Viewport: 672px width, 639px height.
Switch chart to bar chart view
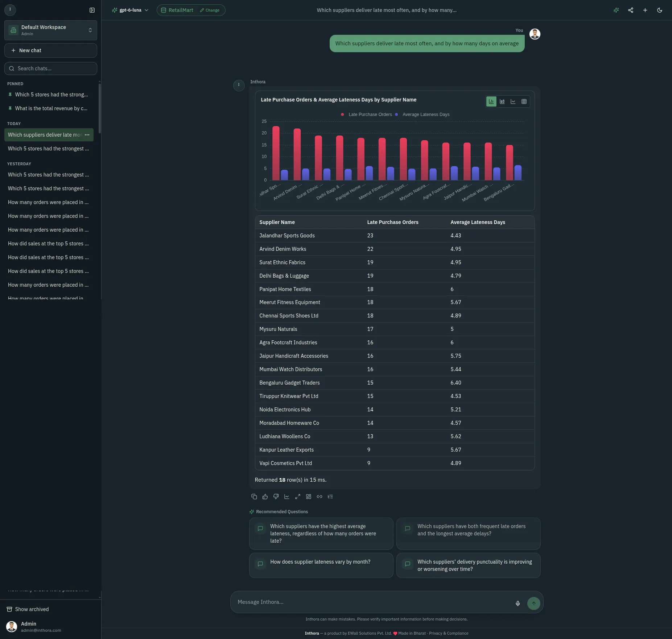pyautogui.click(x=491, y=101)
